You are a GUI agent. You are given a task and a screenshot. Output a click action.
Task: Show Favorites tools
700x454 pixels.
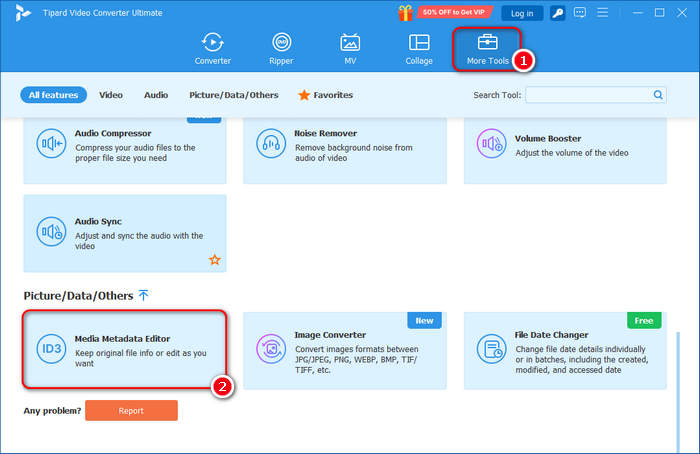pos(325,95)
